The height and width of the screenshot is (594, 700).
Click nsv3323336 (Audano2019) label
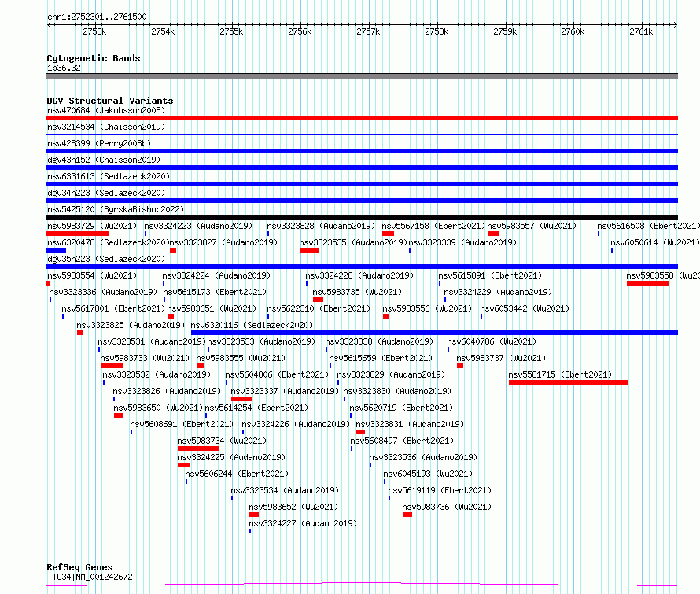click(x=103, y=292)
